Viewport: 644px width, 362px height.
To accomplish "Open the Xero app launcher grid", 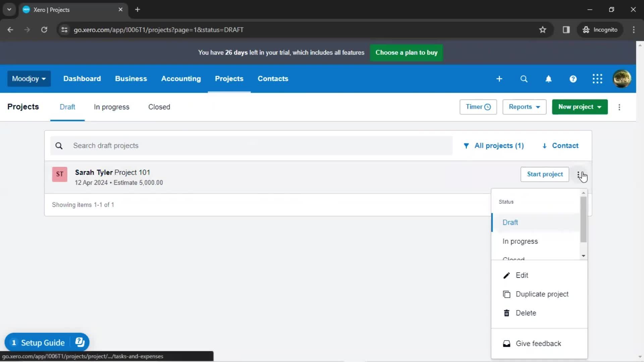I will 597,79.
